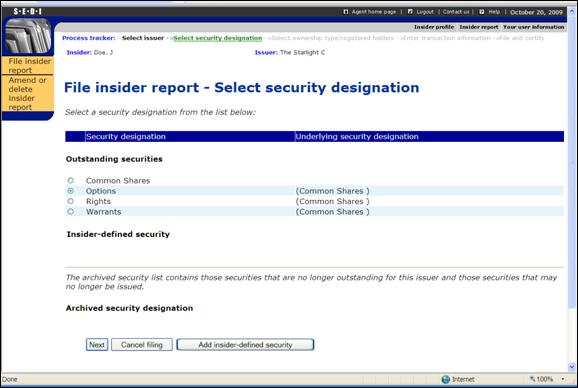The image size is (578, 388).
Task: Click the Agent home page icon
Action: [345, 12]
